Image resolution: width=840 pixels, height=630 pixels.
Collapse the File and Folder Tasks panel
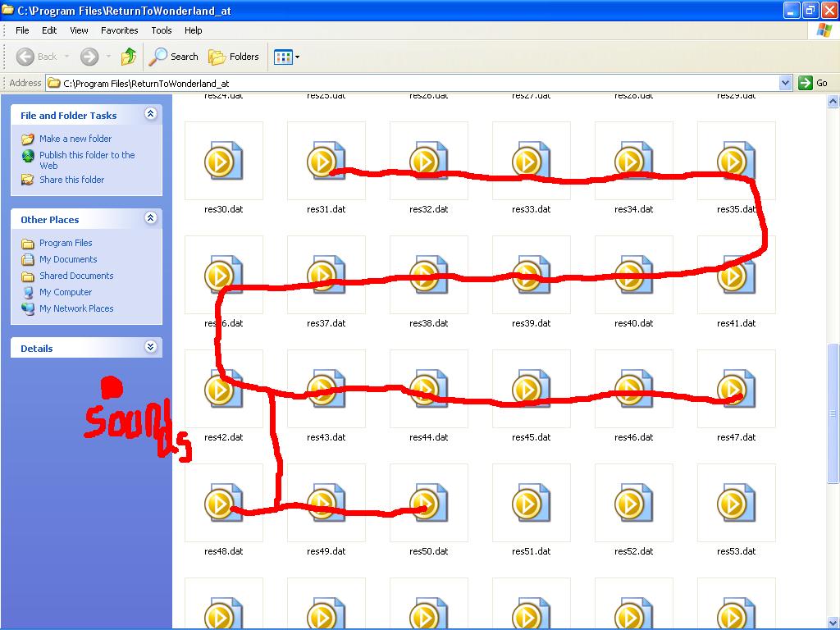150,115
